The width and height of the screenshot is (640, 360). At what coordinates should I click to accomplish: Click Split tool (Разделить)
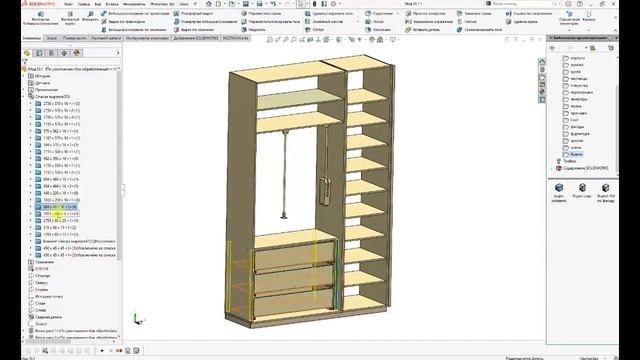(x=253, y=30)
